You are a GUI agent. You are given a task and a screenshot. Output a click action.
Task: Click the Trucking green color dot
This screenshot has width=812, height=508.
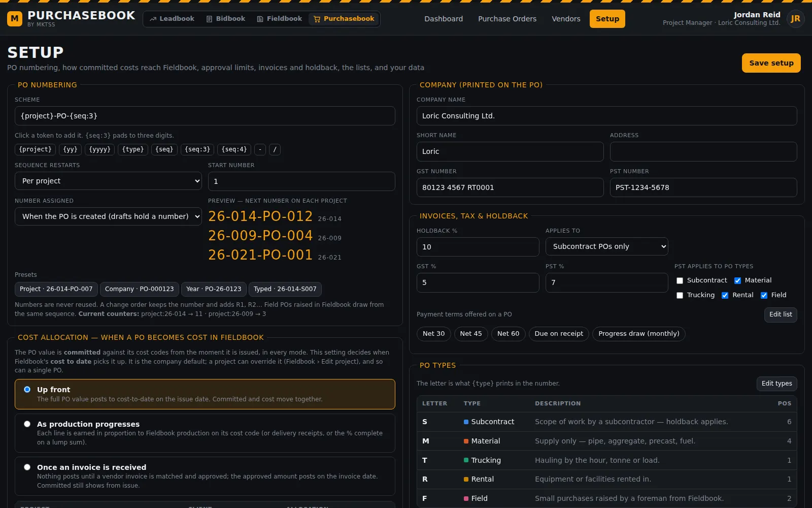pyautogui.click(x=466, y=460)
